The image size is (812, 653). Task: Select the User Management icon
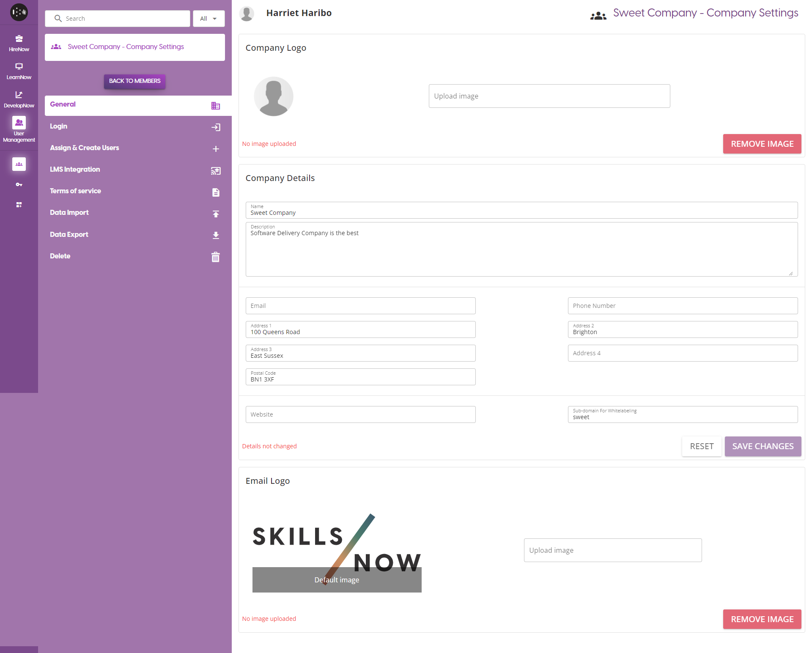[x=19, y=123]
